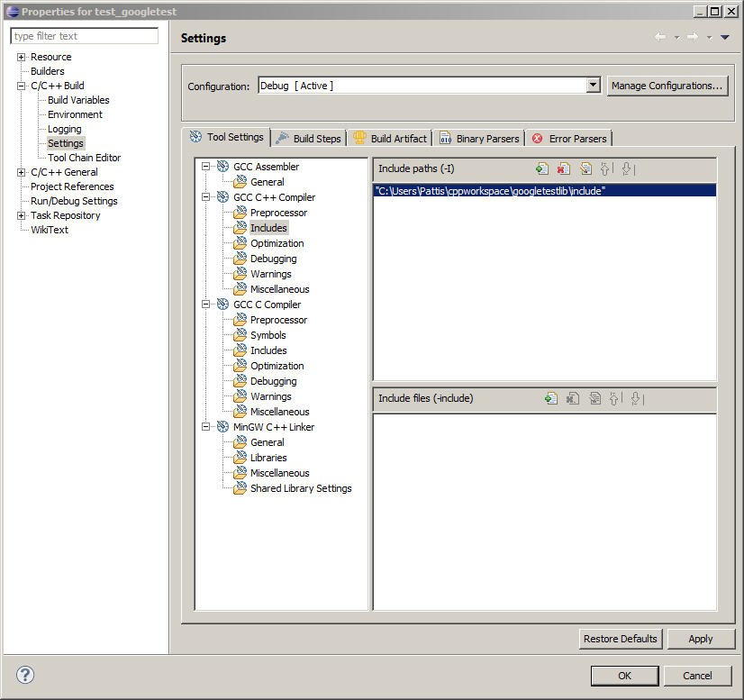Select C++ Compiler Preprocessor
The width and height of the screenshot is (744, 700).
pyautogui.click(x=278, y=213)
